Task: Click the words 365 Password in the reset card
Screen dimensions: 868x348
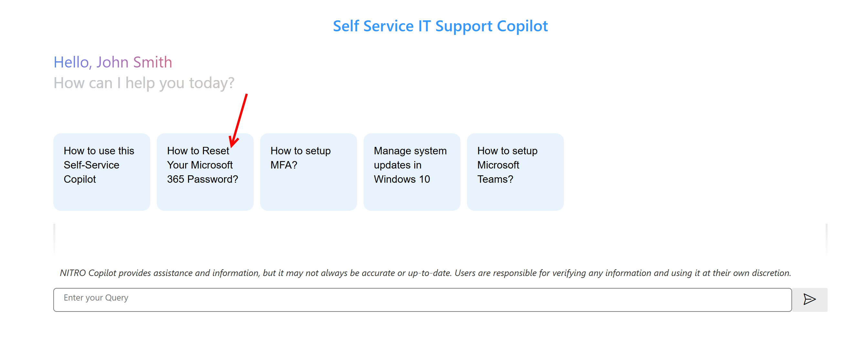Action: coord(202,179)
